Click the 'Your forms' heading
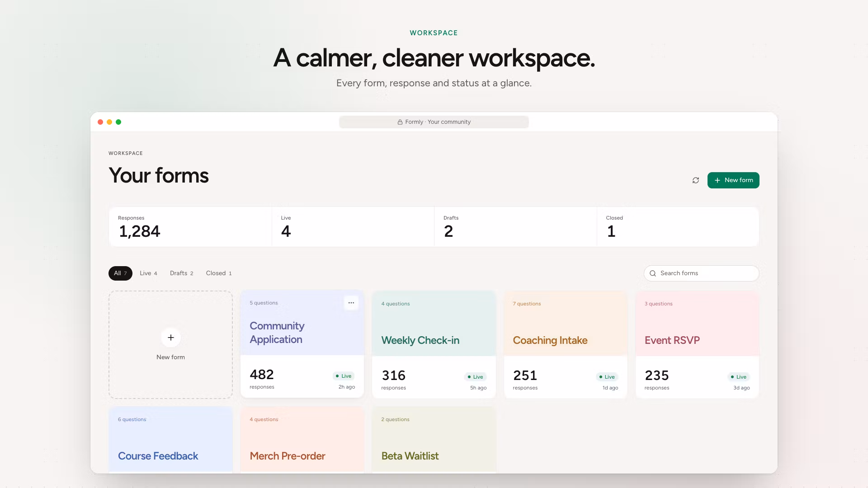Viewport: 868px width, 488px height. tap(159, 175)
